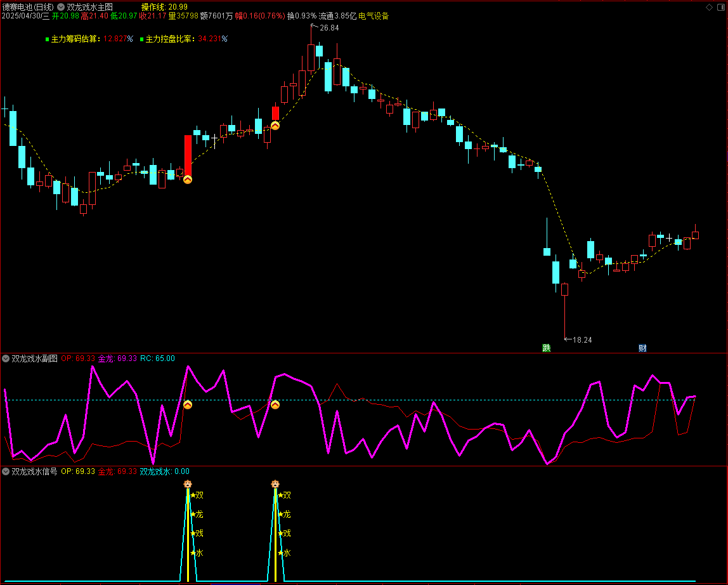Click the 双龙戏水副图 indicator name
728x585 pixels.
point(34,358)
